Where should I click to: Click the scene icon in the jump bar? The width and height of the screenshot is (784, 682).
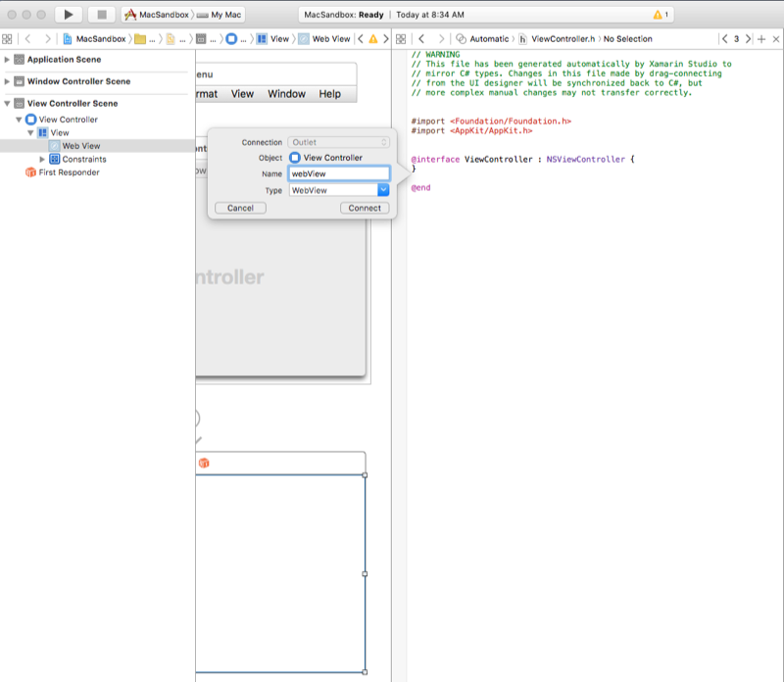tap(201, 39)
